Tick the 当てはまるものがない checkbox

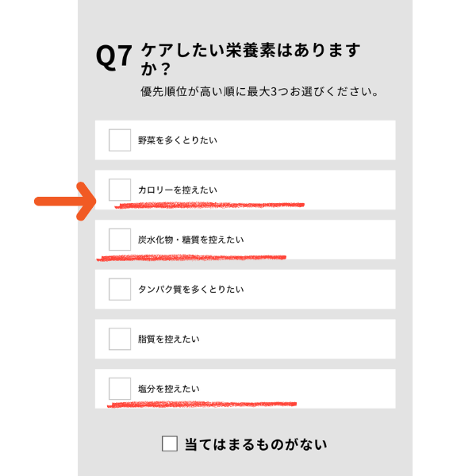(170, 443)
